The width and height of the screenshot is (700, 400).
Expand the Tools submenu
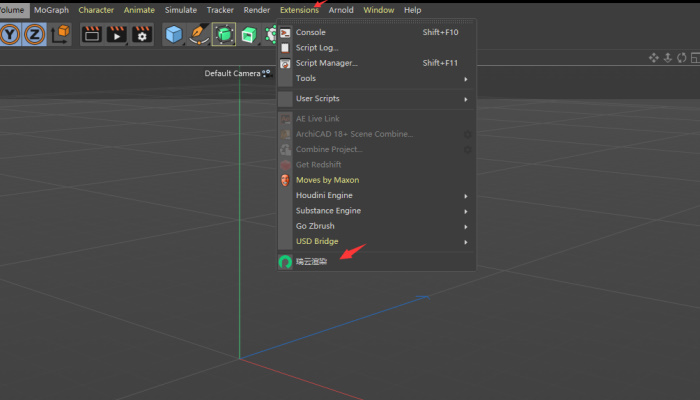click(x=380, y=78)
